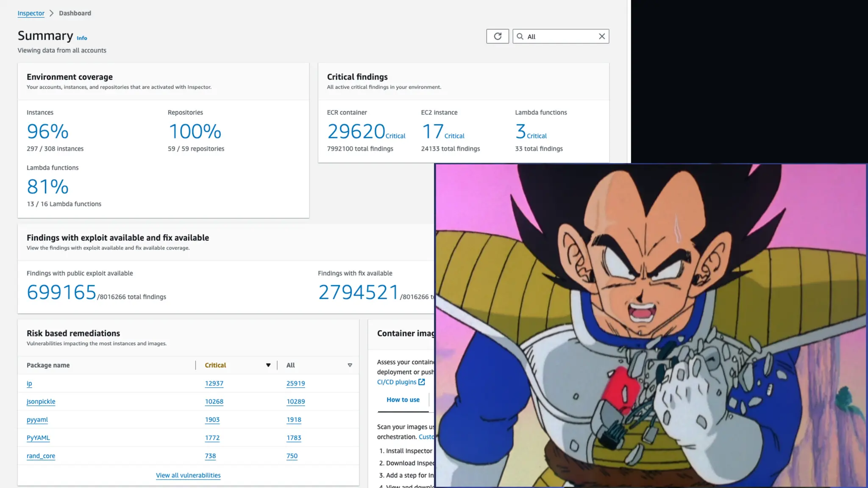
Task: Click the Critical column header label
Action: point(215,365)
